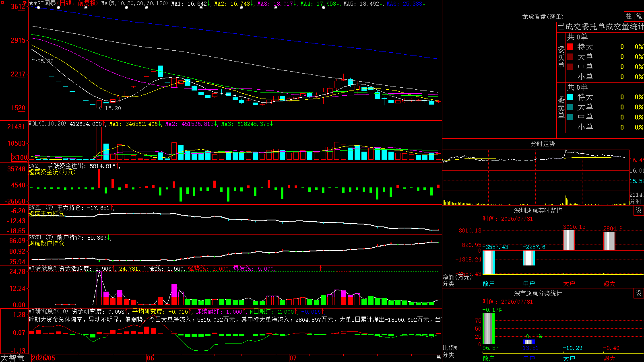Select 大户 category in 深市超赢分类统计 chart
Screen dimensions: 644x362
pyautogui.click(x=569, y=358)
